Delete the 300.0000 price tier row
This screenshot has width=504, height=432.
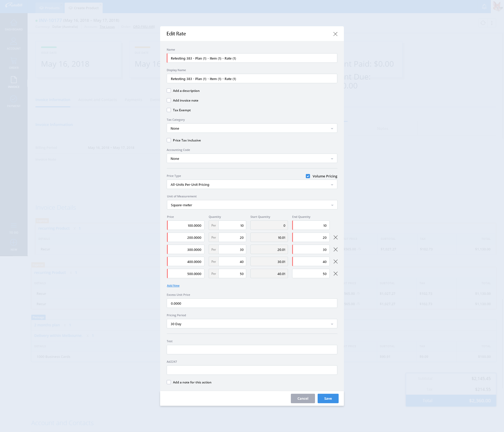(x=335, y=250)
